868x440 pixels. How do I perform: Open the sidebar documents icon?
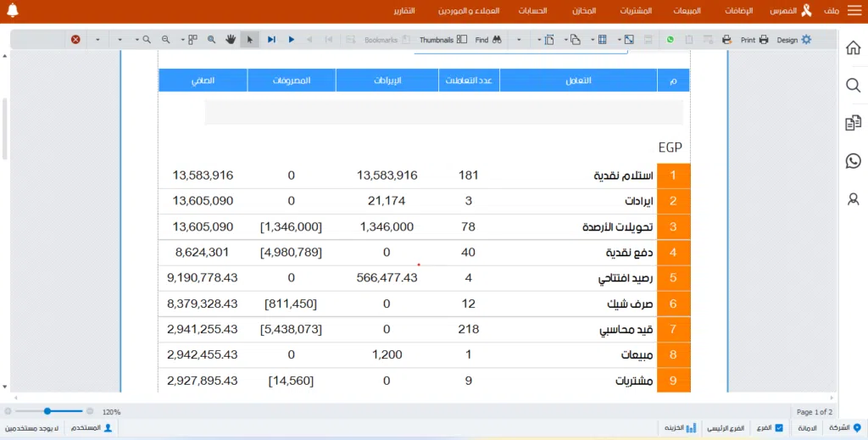853,123
